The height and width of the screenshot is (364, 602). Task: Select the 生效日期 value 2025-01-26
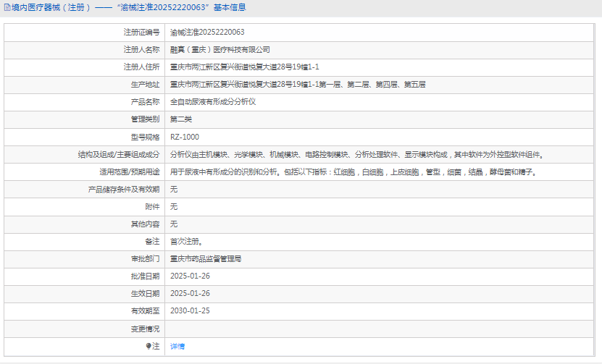click(x=190, y=293)
